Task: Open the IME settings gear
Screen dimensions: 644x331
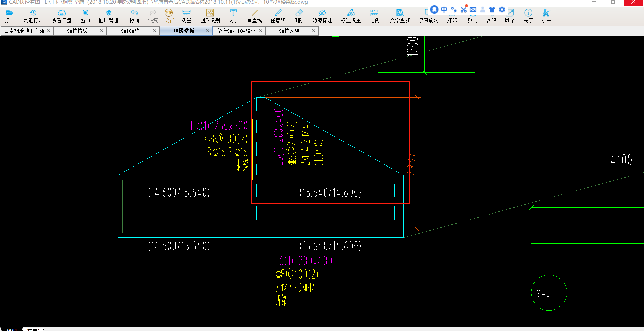Action: click(x=502, y=9)
